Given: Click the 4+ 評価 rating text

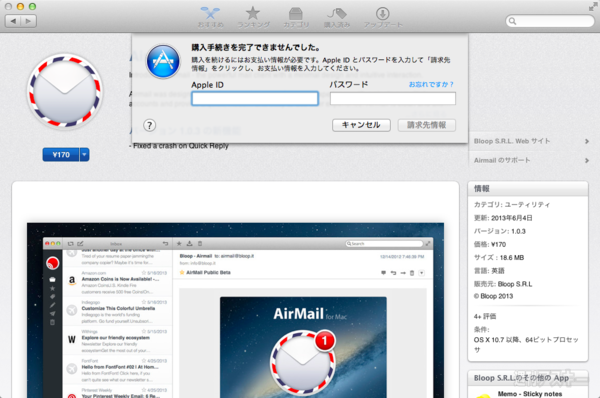Looking at the screenshot, I should click(485, 316).
